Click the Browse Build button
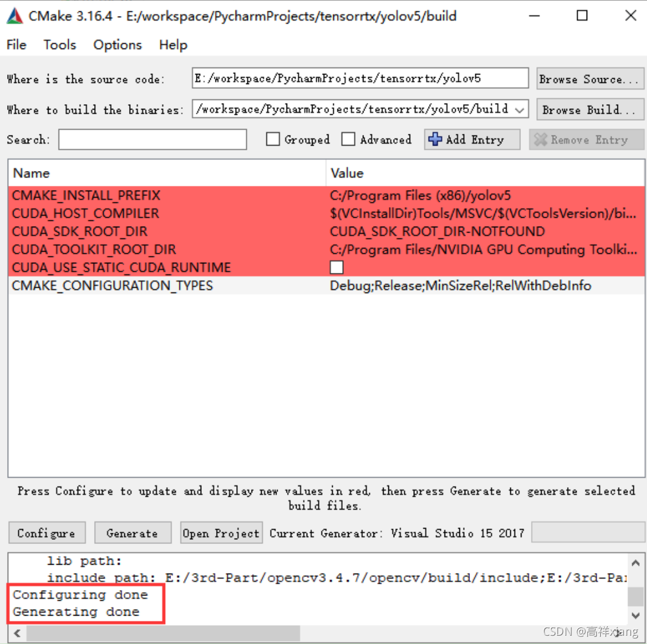 (590, 110)
